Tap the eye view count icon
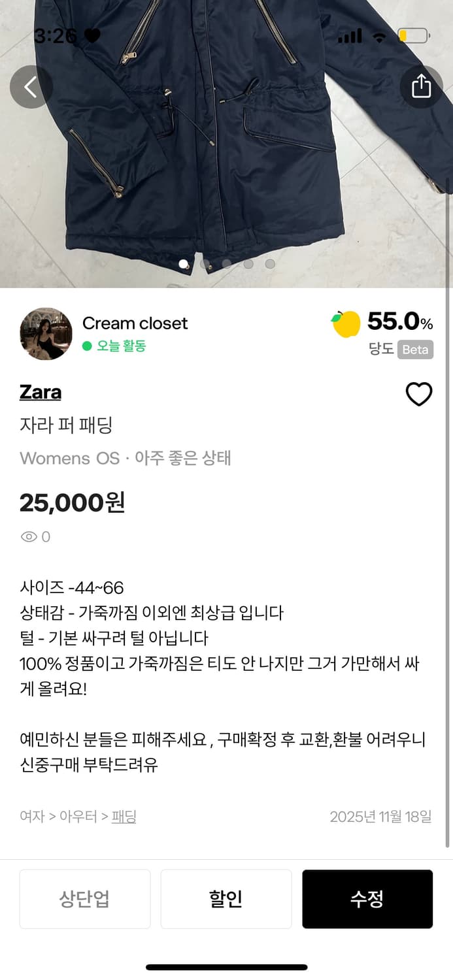 pyautogui.click(x=29, y=536)
